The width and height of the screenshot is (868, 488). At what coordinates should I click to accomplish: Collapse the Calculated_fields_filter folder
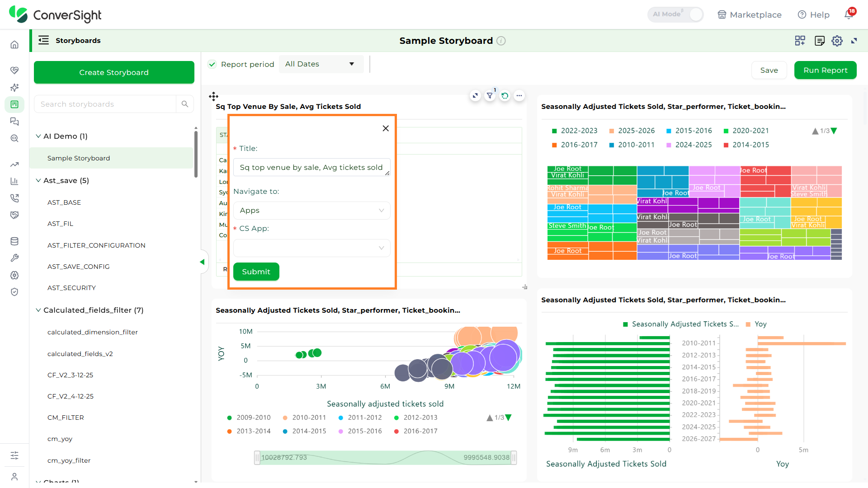pyautogui.click(x=38, y=310)
